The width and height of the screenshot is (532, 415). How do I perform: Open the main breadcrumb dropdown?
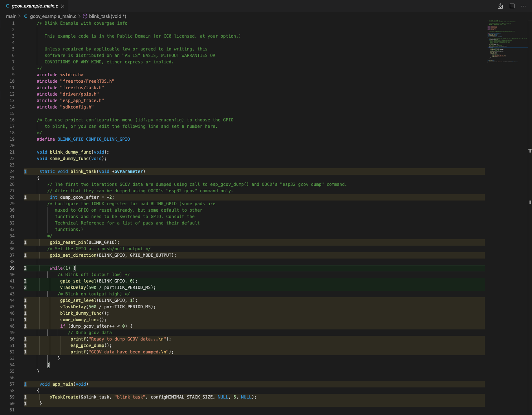tap(11, 16)
